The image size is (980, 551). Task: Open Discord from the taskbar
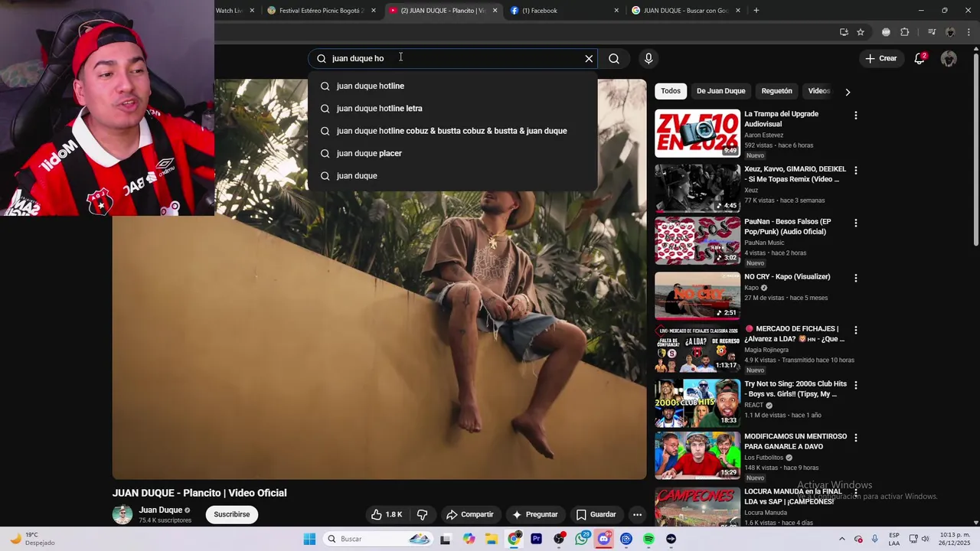tap(604, 539)
